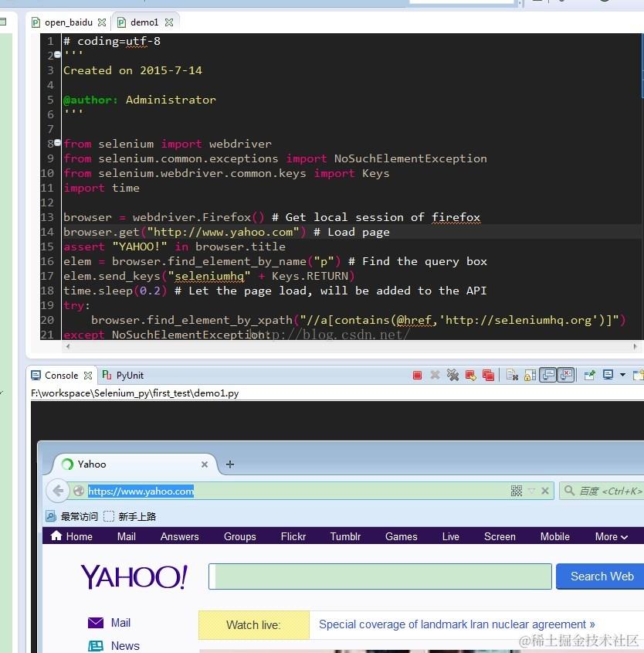
Task: Open Groups in Yahoo navigation
Action: [240, 536]
